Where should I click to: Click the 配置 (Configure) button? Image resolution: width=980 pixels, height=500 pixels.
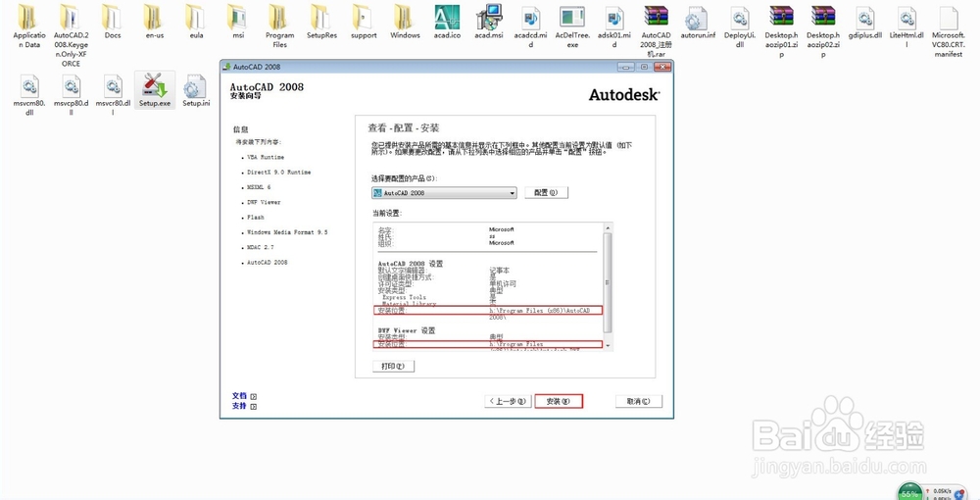(546, 193)
